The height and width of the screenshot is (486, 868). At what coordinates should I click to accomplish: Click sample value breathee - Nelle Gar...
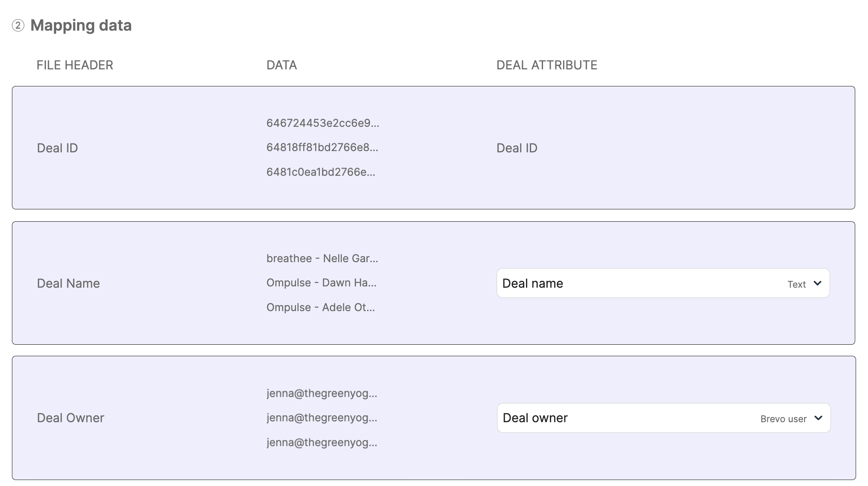click(322, 259)
